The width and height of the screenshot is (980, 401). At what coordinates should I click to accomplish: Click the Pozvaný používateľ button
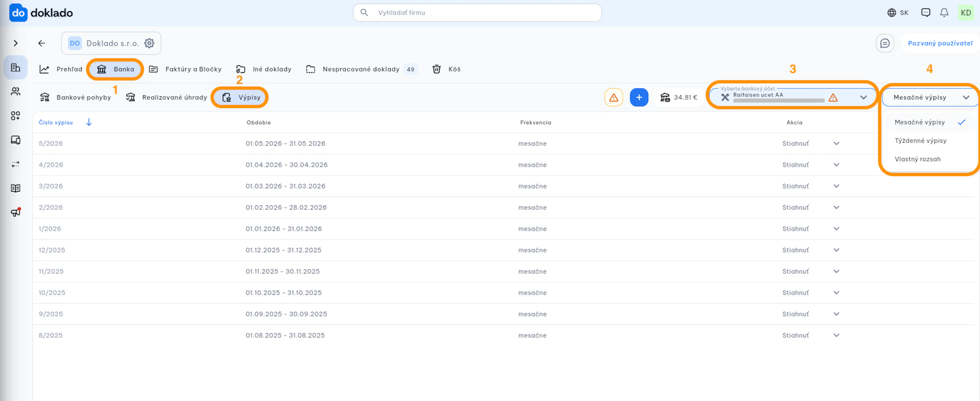point(940,43)
